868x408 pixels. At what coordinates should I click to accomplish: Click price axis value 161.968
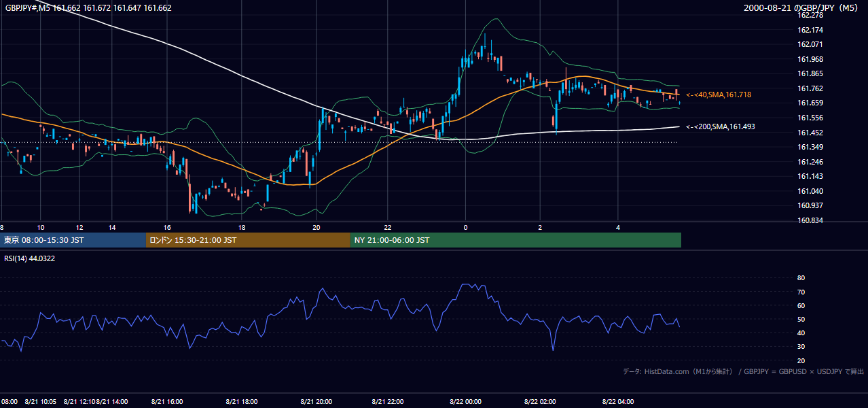pyautogui.click(x=810, y=59)
